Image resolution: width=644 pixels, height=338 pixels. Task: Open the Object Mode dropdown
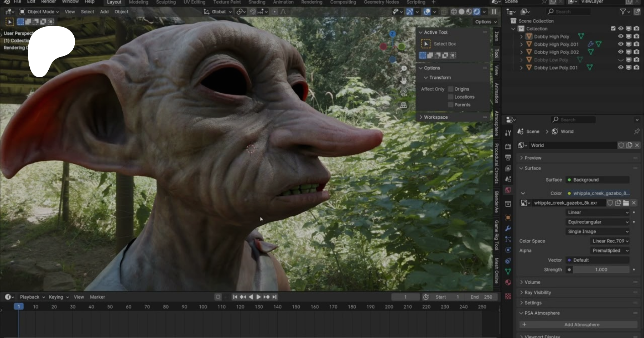39,12
